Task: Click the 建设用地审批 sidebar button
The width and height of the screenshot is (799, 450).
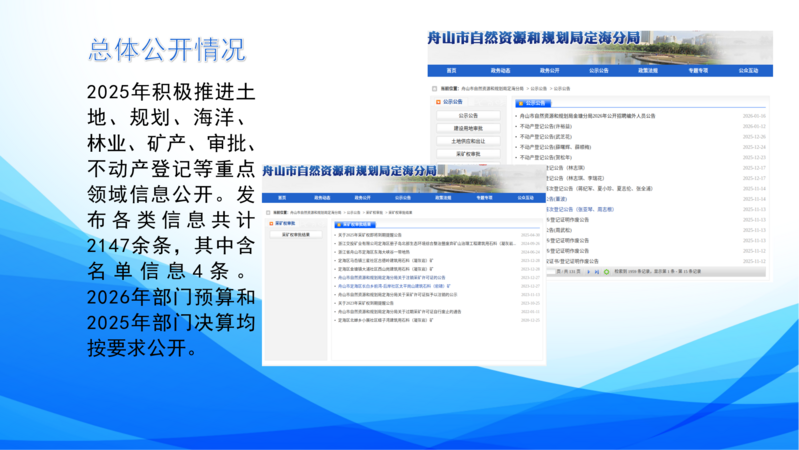Action: point(468,129)
